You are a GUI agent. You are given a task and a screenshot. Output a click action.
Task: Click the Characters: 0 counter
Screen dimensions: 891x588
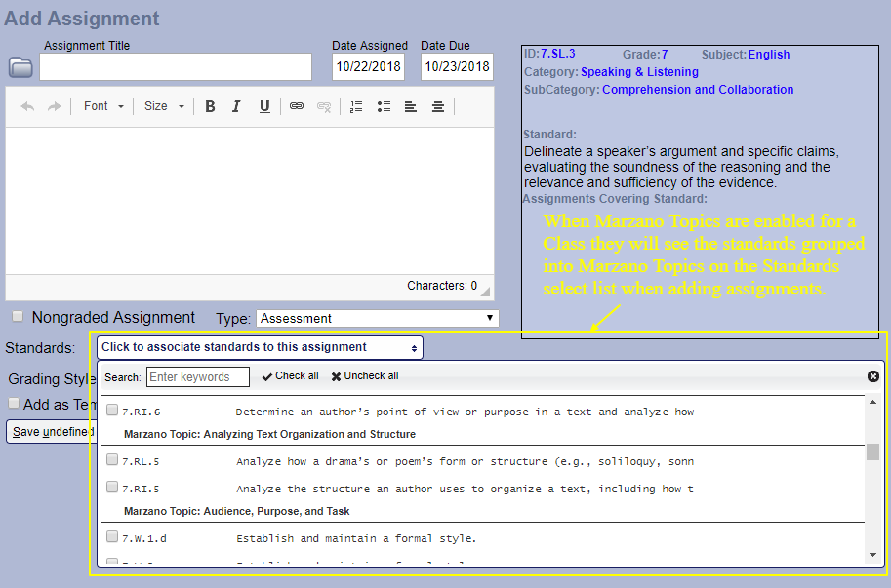pyautogui.click(x=442, y=286)
